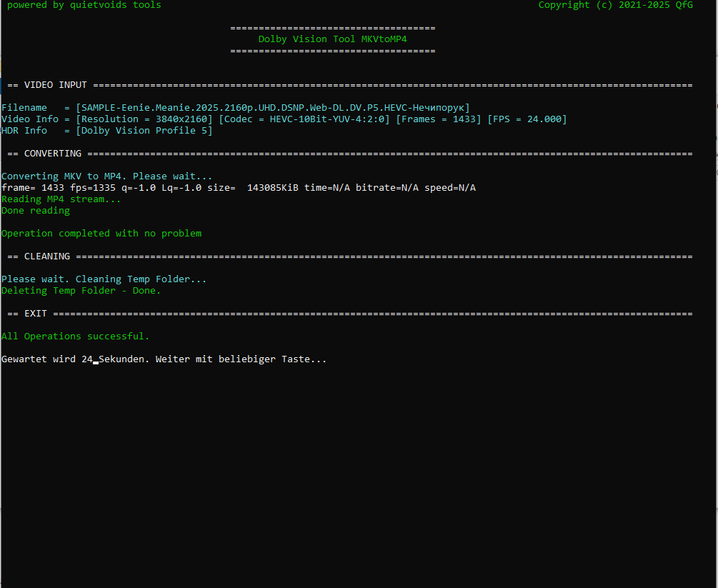The width and height of the screenshot is (718, 588).
Task: Click the frame= 1433 fps=1335 progress line
Action: pyautogui.click(x=238, y=188)
